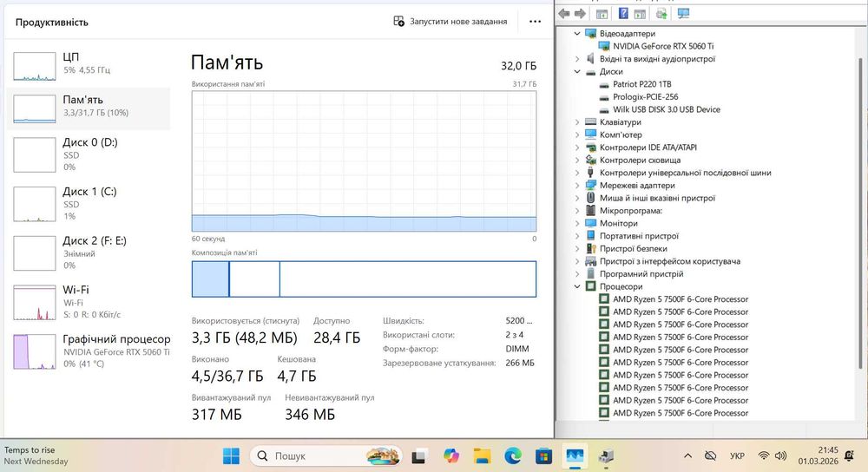Collapse the Відеоадаптери category
Viewport: 868px width, 472px height.
coord(577,34)
